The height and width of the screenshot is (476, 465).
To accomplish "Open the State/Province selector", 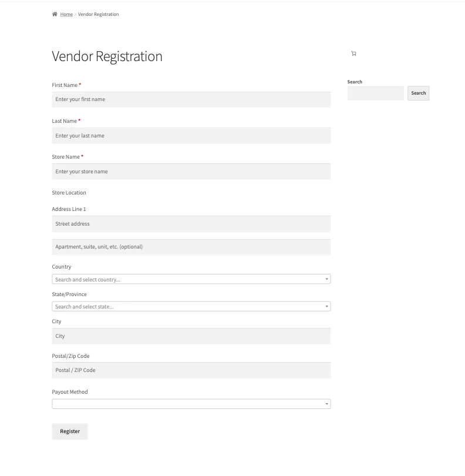I will 191,306.
